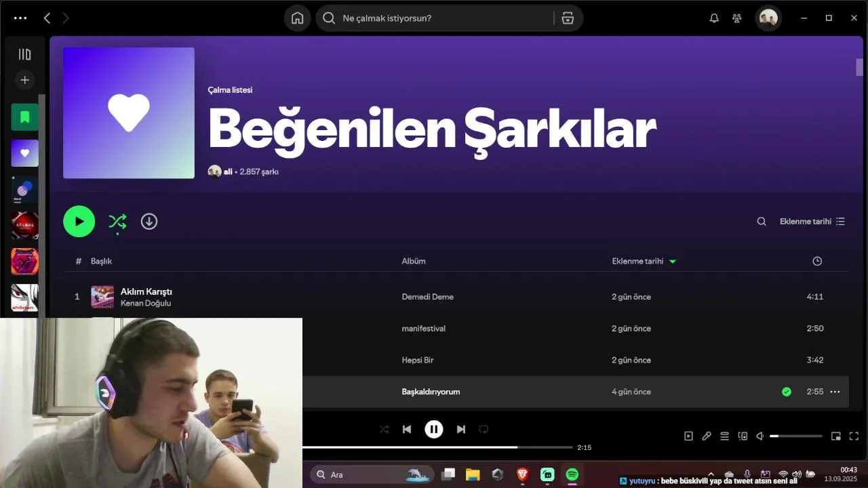Open the Arcane playlist thumbnail in sidebar
Screen dimensions: 868x488
[24, 225]
